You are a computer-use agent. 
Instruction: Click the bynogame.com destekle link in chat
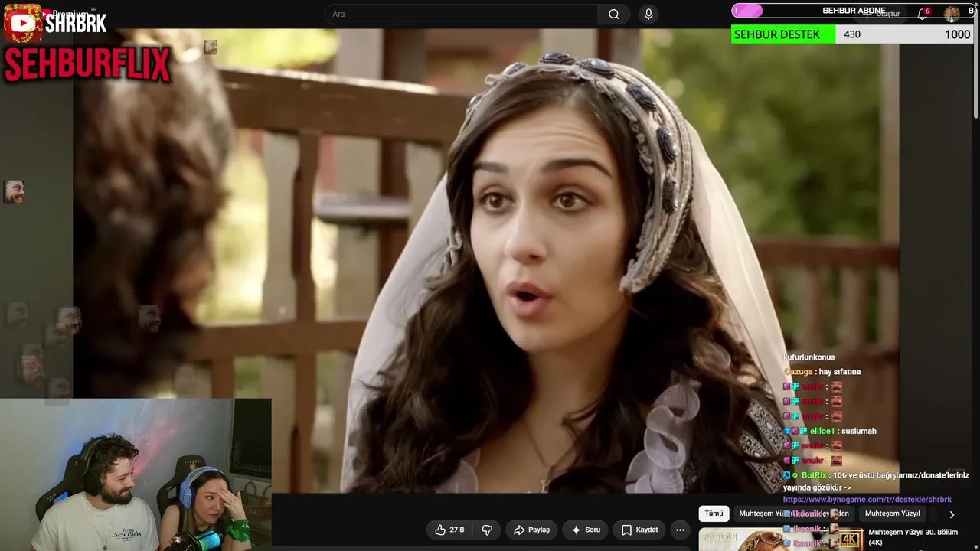click(867, 500)
